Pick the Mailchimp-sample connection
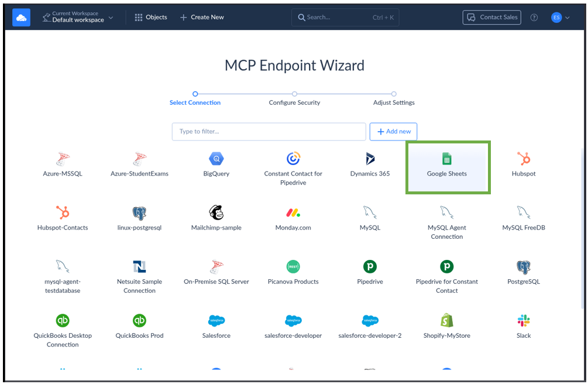Viewport: 588px width, 384px height. pyautogui.click(x=216, y=213)
